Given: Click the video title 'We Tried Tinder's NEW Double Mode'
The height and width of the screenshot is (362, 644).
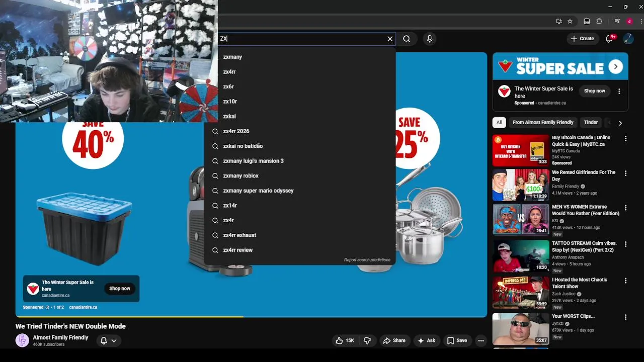Looking at the screenshot, I should 70,326.
